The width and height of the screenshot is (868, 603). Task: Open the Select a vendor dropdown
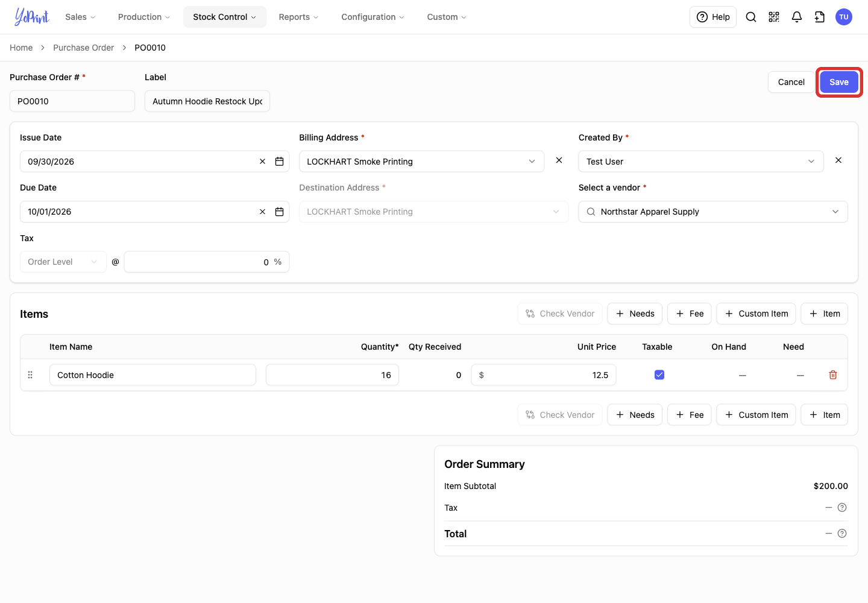coord(713,212)
